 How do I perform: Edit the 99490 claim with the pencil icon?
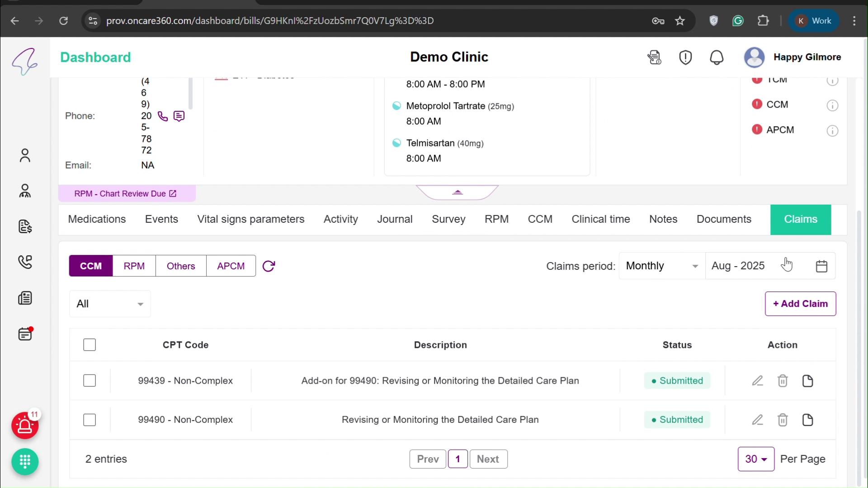point(758,420)
